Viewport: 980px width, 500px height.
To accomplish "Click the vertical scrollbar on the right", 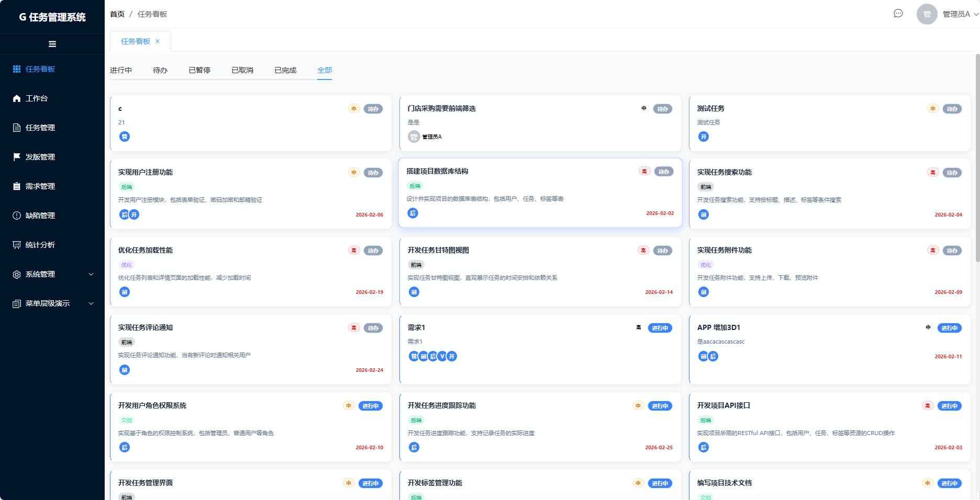I will (977, 157).
